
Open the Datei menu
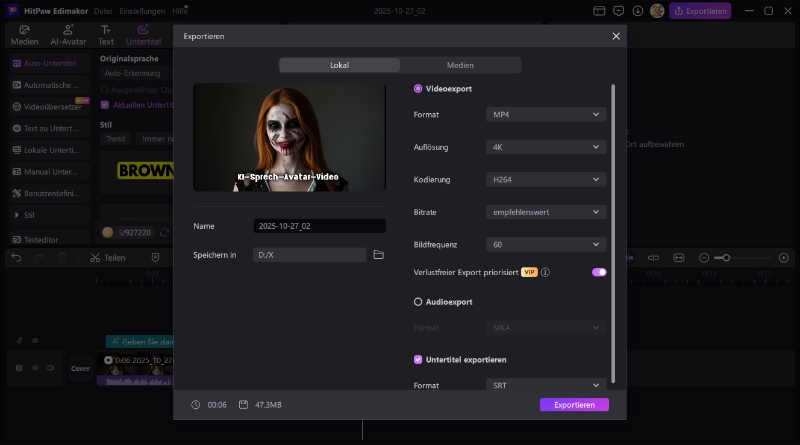pos(103,11)
